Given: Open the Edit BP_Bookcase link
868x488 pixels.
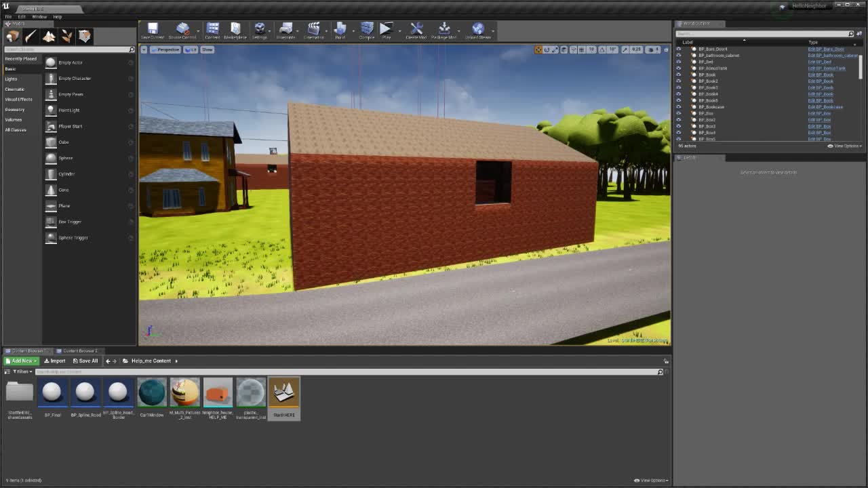Looking at the screenshot, I should click(825, 107).
